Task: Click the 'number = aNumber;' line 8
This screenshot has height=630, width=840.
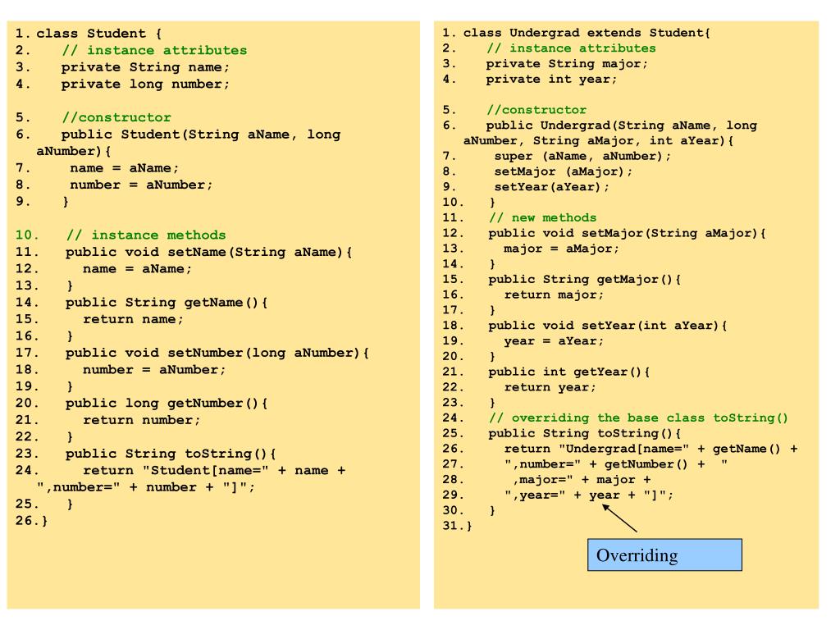Action: [x=141, y=185]
